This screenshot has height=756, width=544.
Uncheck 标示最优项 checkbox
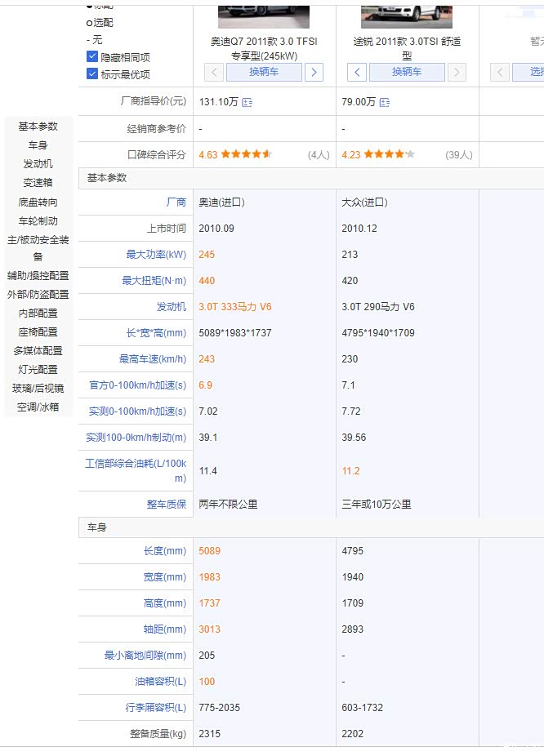(92, 73)
